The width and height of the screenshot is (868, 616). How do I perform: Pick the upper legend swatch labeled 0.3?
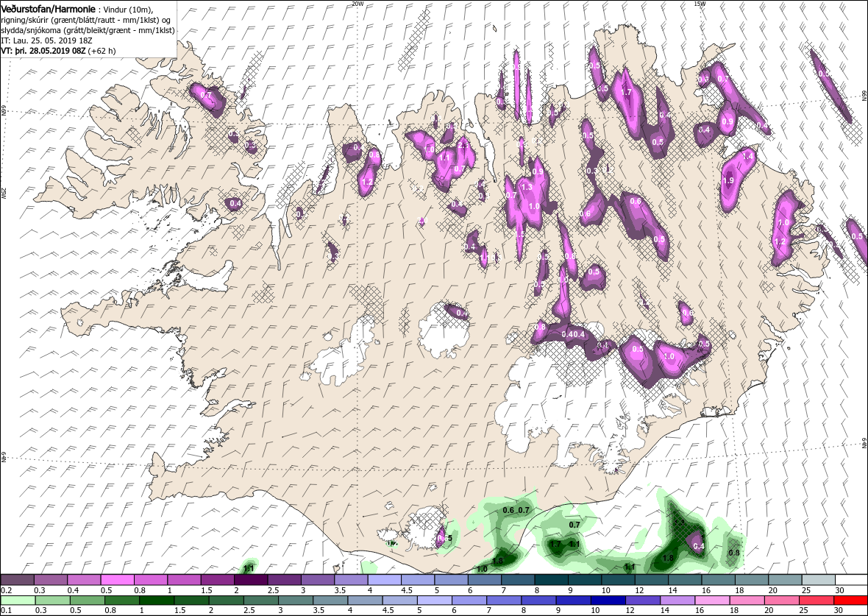[50, 580]
